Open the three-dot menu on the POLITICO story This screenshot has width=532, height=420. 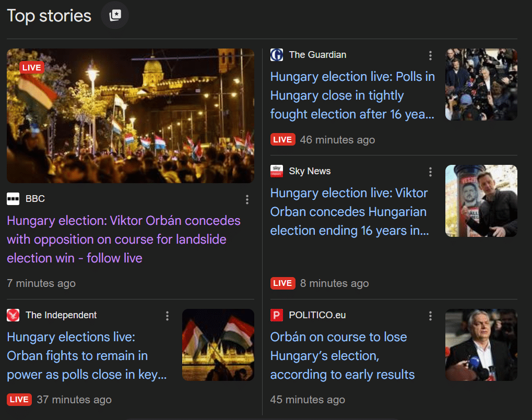pyautogui.click(x=430, y=316)
